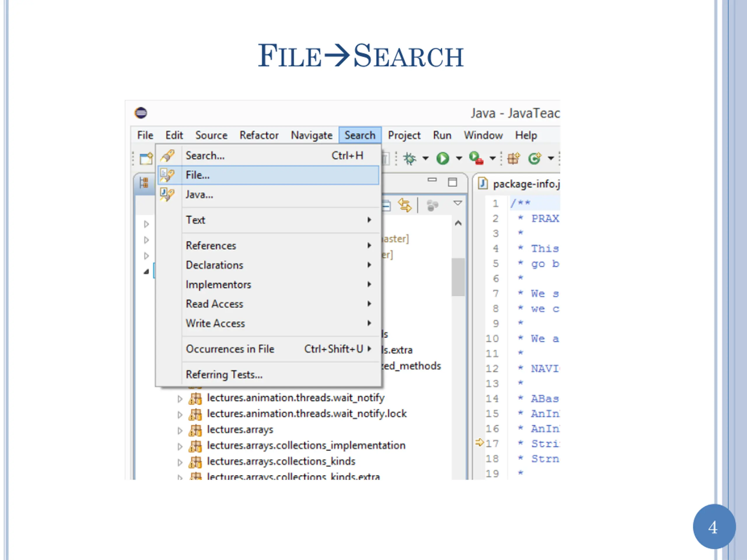Viewport: 747px width, 560px height.
Task: Open the Project menu
Action: pyautogui.click(x=404, y=135)
